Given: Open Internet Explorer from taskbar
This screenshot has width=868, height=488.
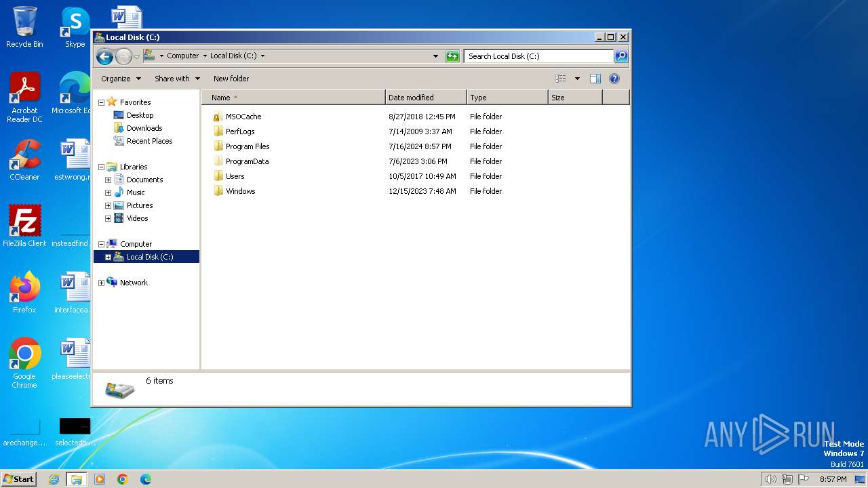Looking at the screenshot, I should (x=54, y=479).
